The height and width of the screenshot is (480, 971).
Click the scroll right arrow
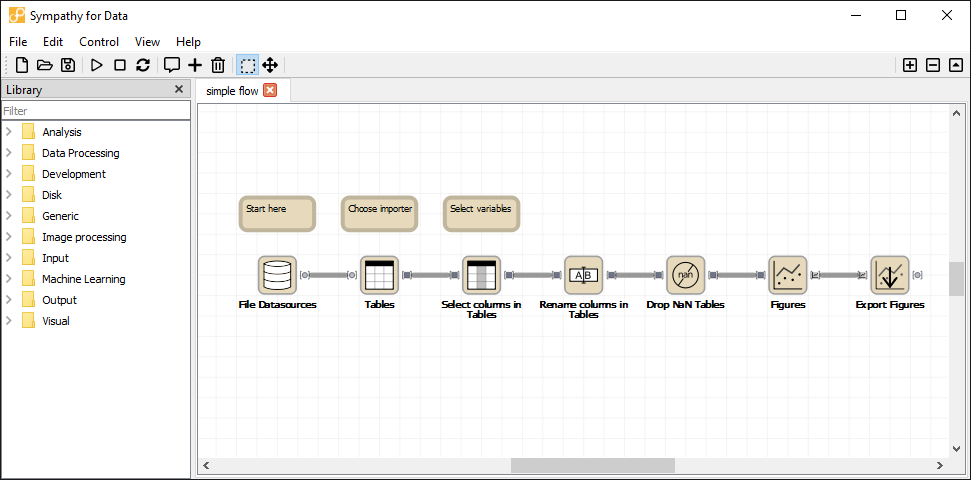pos(939,465)
